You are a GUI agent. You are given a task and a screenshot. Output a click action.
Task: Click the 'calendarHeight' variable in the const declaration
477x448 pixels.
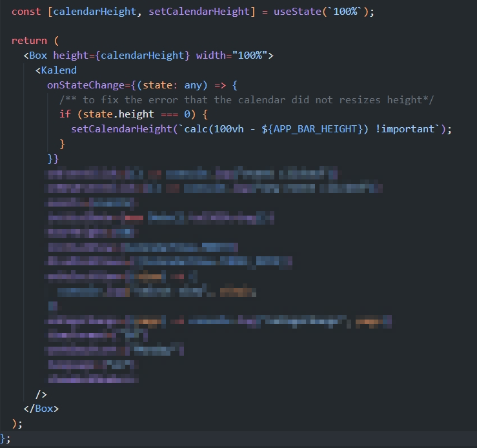click(x=95, y=12)
